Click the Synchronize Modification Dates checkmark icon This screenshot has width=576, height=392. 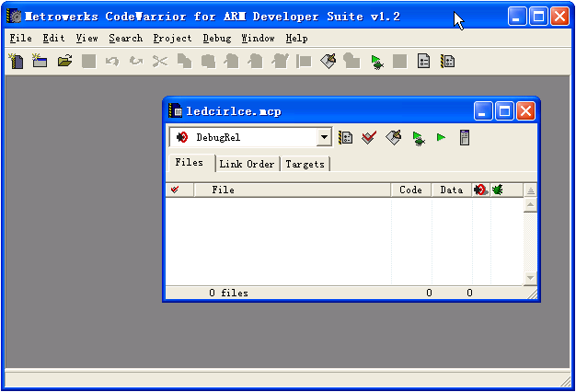coord(369,138)
